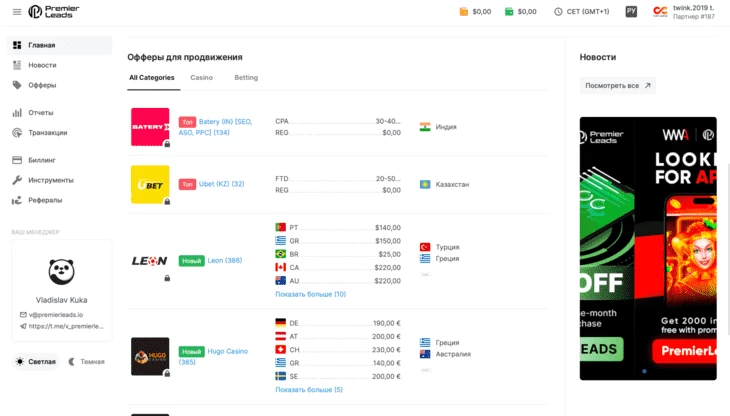Expand Показать больше (10) for Leon

pos(311,294)
